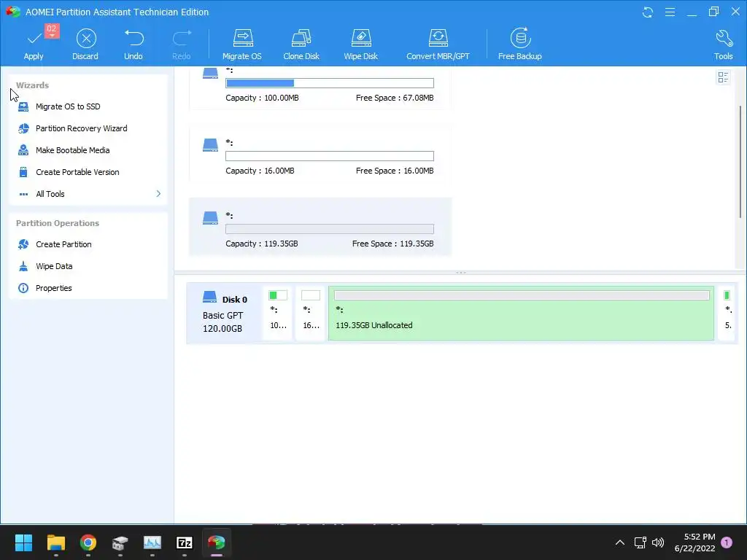
Task: Choose Wipe Data operation
Action: tap(54, 266)
